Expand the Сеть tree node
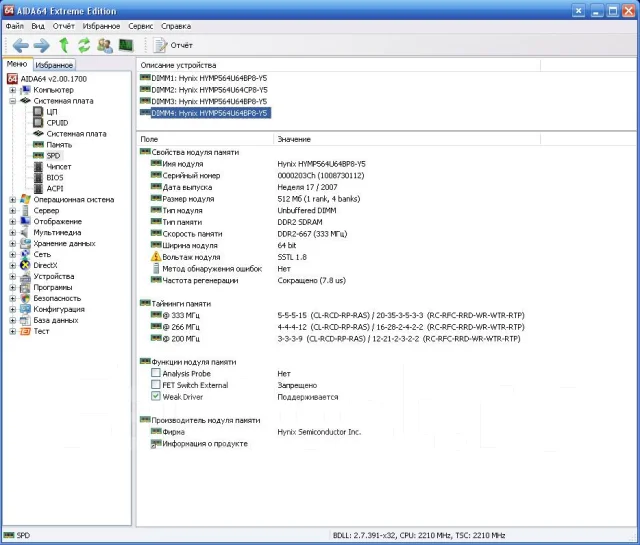640x545 pixels. tap(13, 254)
